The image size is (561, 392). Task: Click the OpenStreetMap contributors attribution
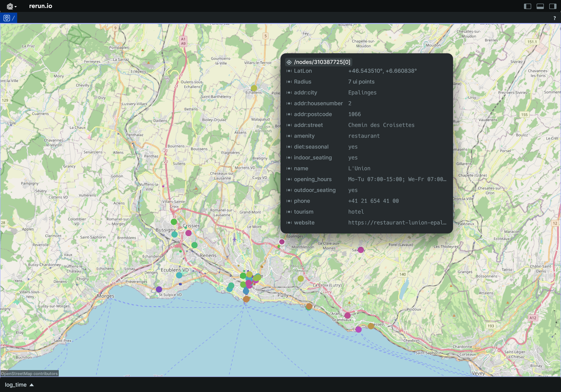tap(29, 373)
